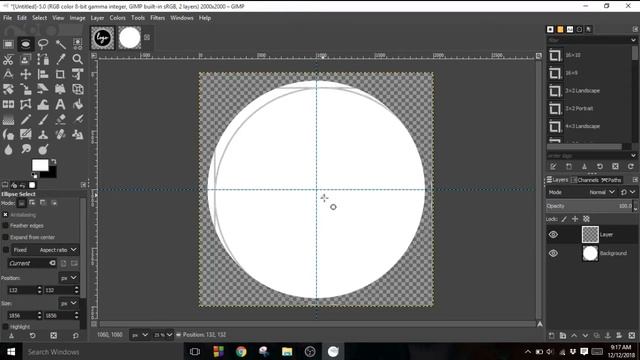Select the Bucket Fill tool

78,104
